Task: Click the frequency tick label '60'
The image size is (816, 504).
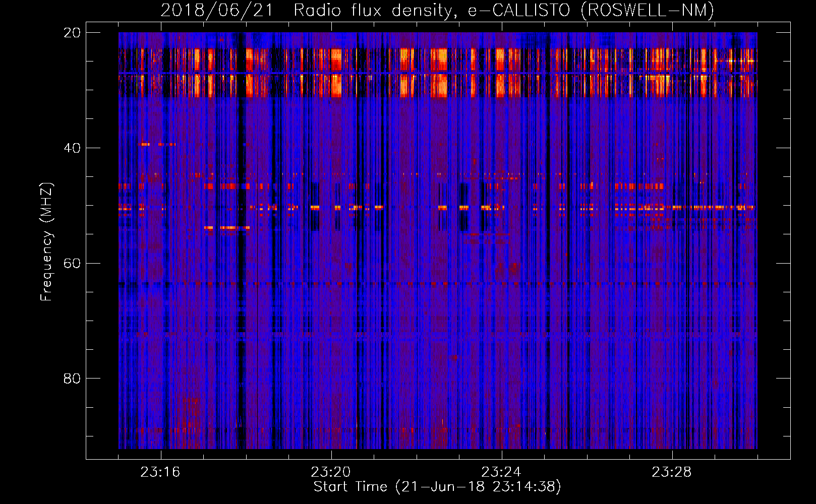Action: click(72, 264)
